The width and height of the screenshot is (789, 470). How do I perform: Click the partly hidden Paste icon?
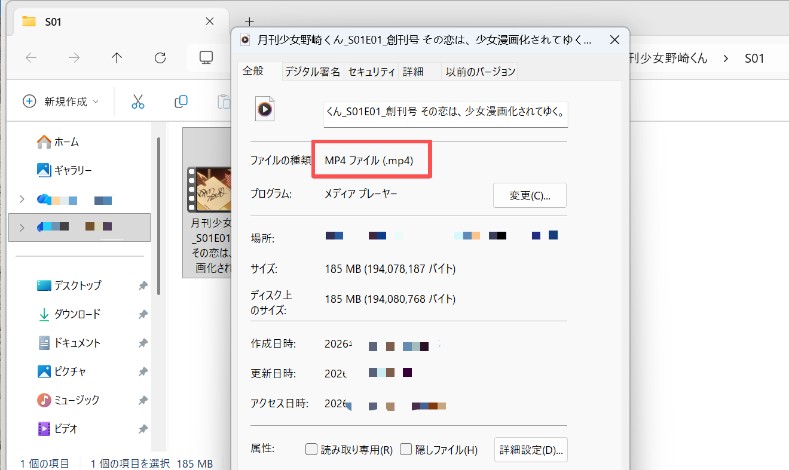(224, 102)
